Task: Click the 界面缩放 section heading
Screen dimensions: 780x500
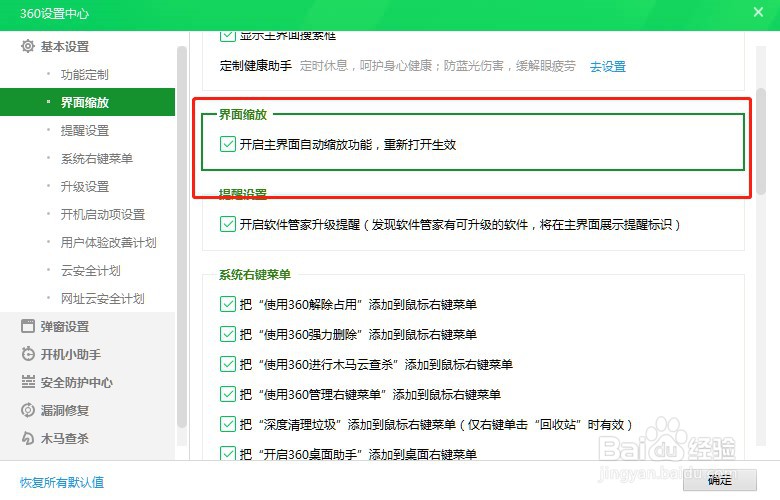Action: point(243,114)
